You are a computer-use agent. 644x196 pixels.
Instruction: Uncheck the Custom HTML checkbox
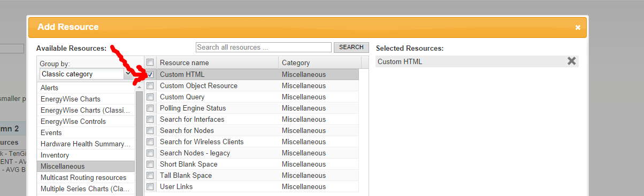(150, 75)
